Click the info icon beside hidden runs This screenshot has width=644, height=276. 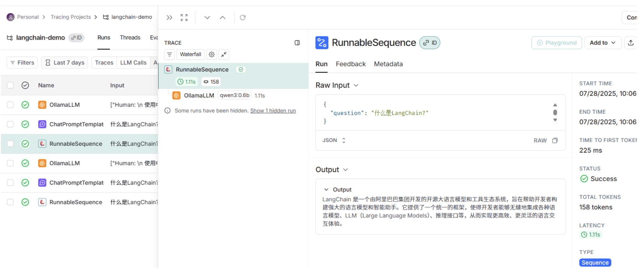[x=168, y=111]
